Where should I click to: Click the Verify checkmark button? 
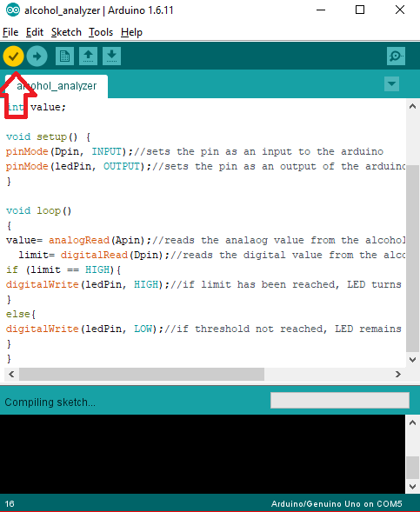pyautogui.click(x=13, y=57)
